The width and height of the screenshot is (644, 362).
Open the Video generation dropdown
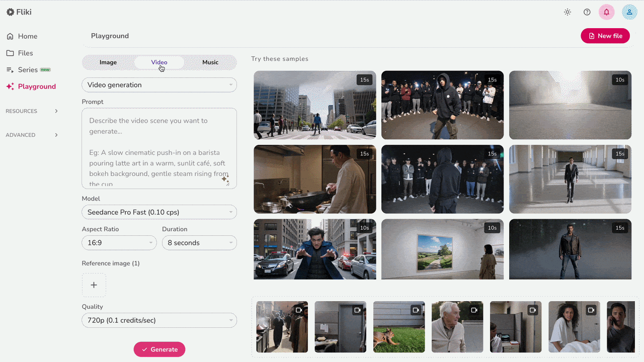tap(159, 85)
